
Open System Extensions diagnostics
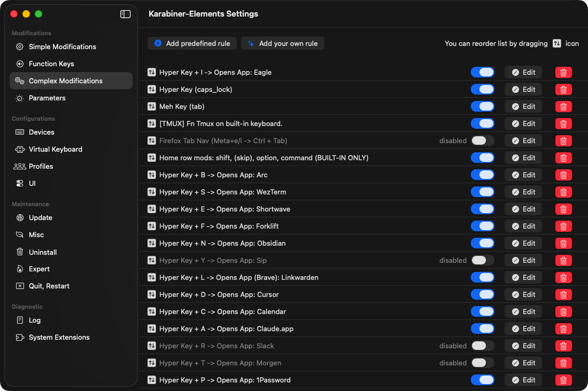click(x=71, y=338)
